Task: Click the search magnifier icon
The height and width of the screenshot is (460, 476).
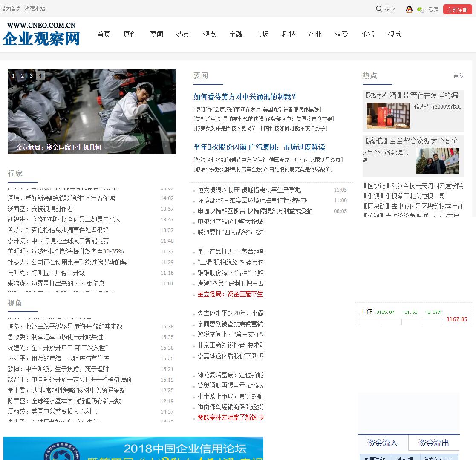Action: pyautogui.click(x=379, y=9)
